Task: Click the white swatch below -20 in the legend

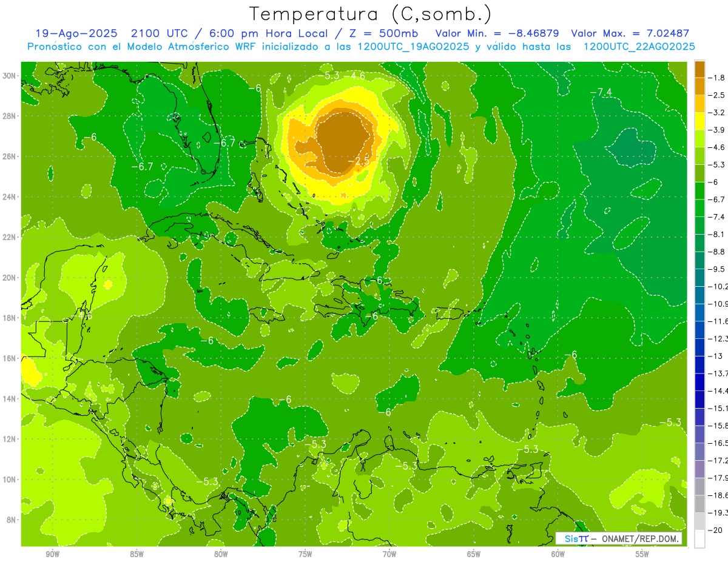Action: 699,538
